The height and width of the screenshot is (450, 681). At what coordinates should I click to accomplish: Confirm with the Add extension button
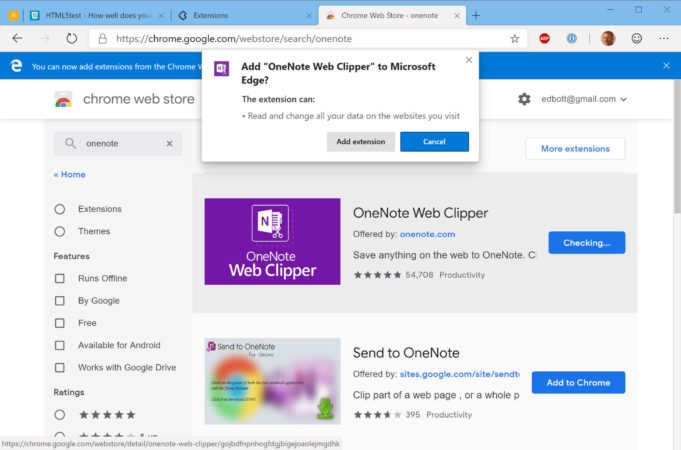[361, 142]
